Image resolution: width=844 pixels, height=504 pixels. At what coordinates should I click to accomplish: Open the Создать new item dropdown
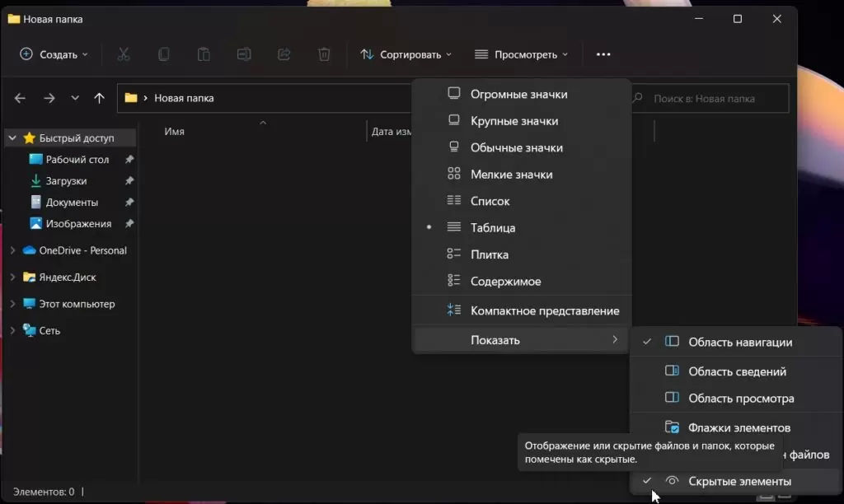[x=54, y=54]
